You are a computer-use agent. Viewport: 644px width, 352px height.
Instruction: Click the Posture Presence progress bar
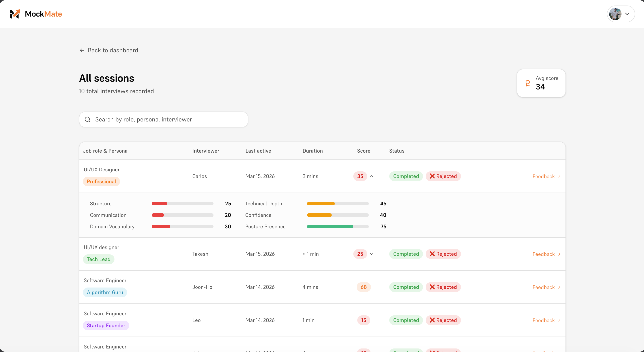(337, 227)
